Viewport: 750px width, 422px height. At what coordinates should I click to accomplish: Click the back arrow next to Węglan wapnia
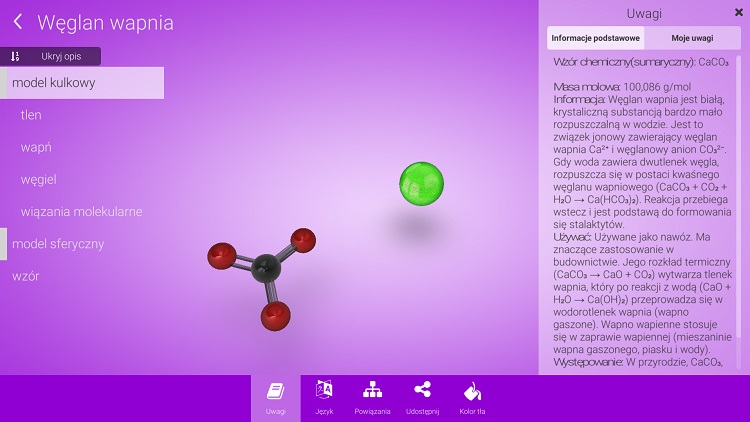[x=18, y=22]
